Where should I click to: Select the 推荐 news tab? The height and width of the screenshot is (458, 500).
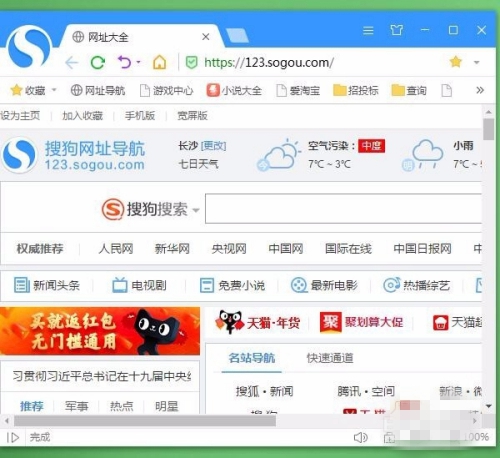click(32, 406)
